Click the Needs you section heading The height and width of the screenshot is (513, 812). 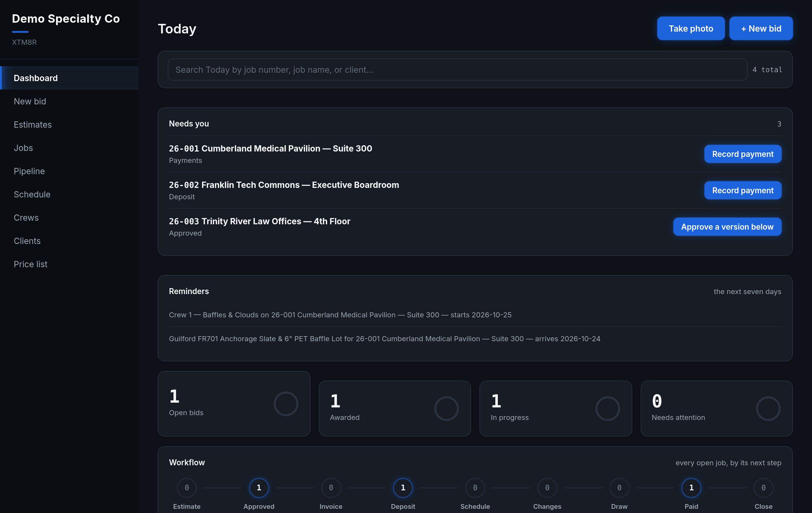(189, 123)
